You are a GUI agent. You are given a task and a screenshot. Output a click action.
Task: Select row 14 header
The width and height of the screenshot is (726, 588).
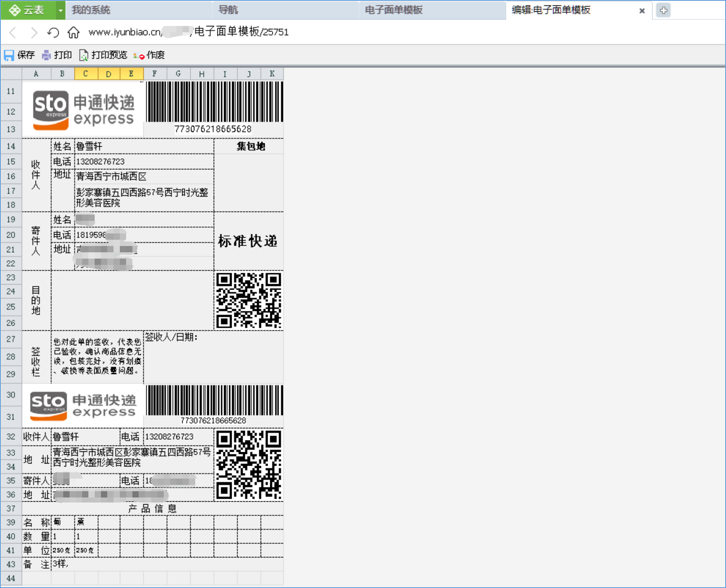pos(11,146)
